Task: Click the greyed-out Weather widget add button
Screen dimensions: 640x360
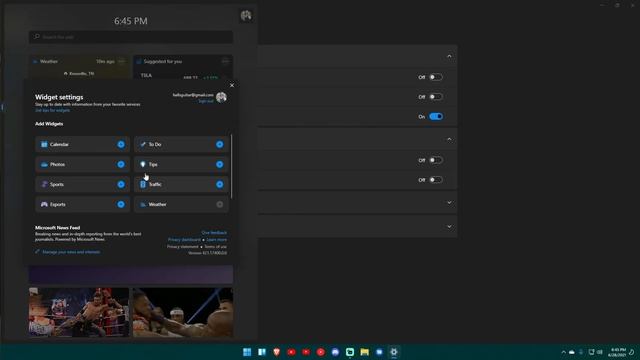Action: point(220,204)
